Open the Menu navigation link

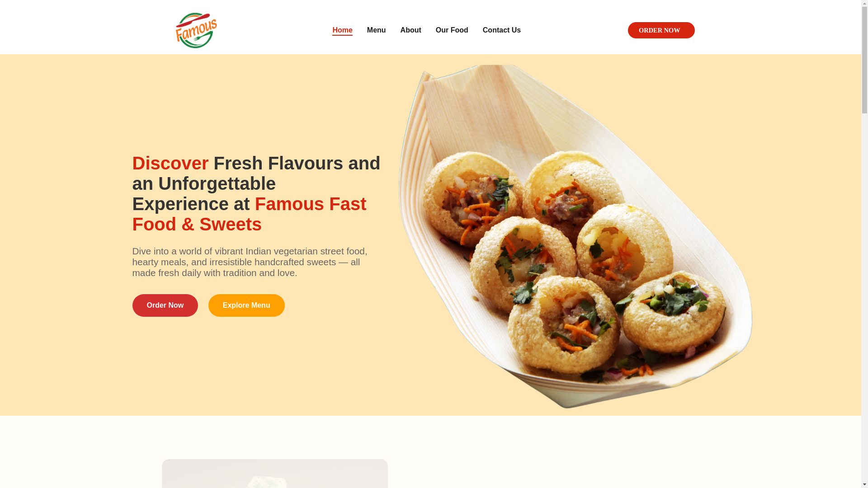[x=376, y=30]
